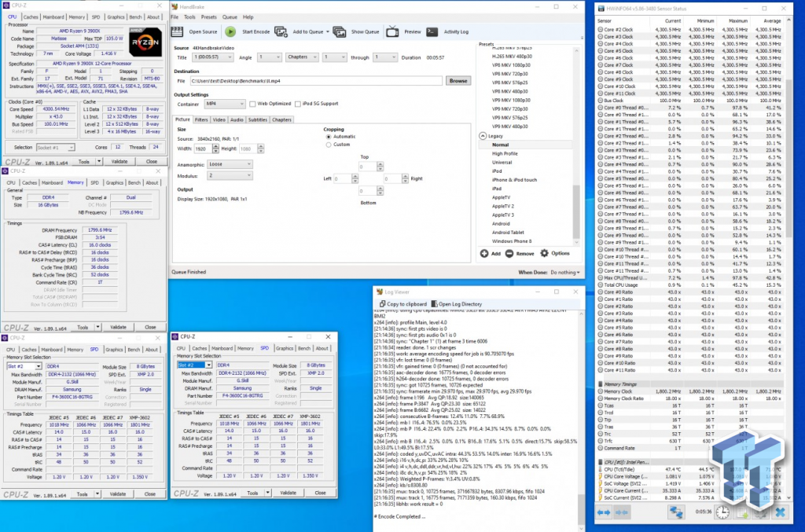Open the Container MP4 dropdown
Screen dimensions: 805x532
click(x=223, y=104)
